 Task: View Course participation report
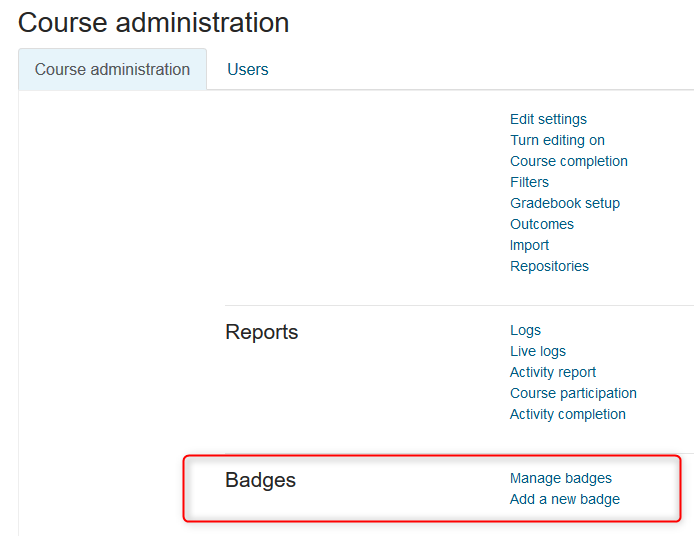[x=573, y=393]
